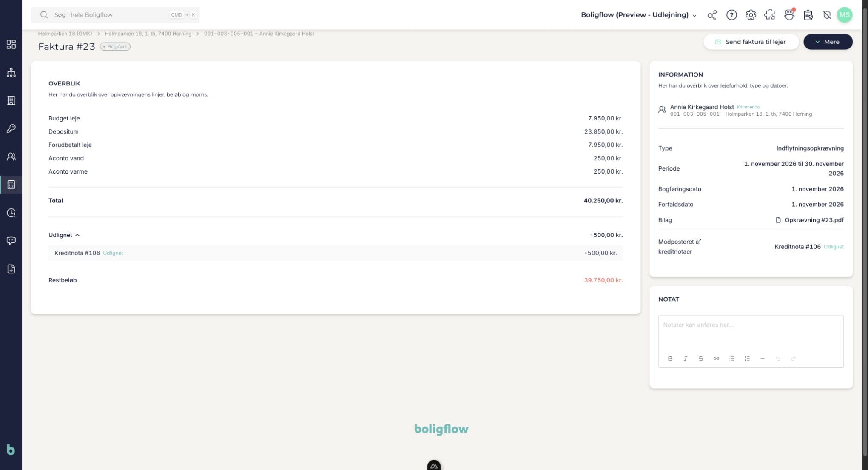Go to Holmparken 18, 1. th breadcrumb

point(148,34)
